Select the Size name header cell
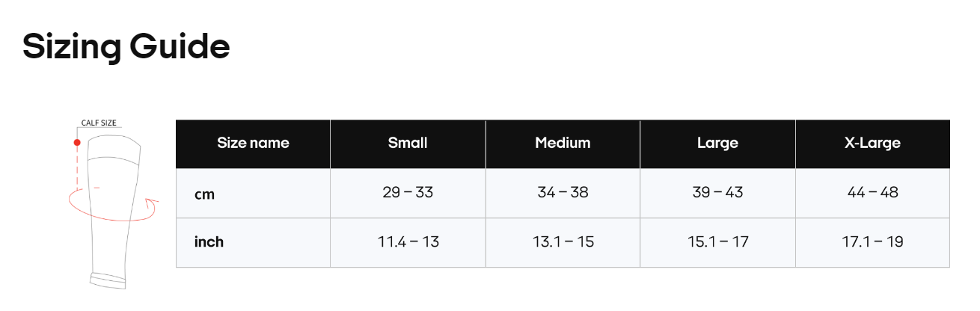The image size is (980, 311). [x=253, y=143]
